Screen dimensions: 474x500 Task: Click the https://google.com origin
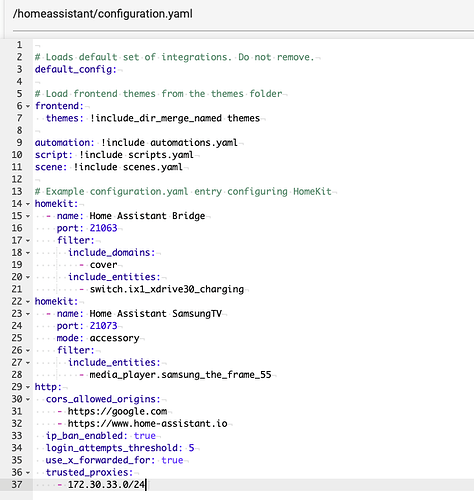pos(117,411)
